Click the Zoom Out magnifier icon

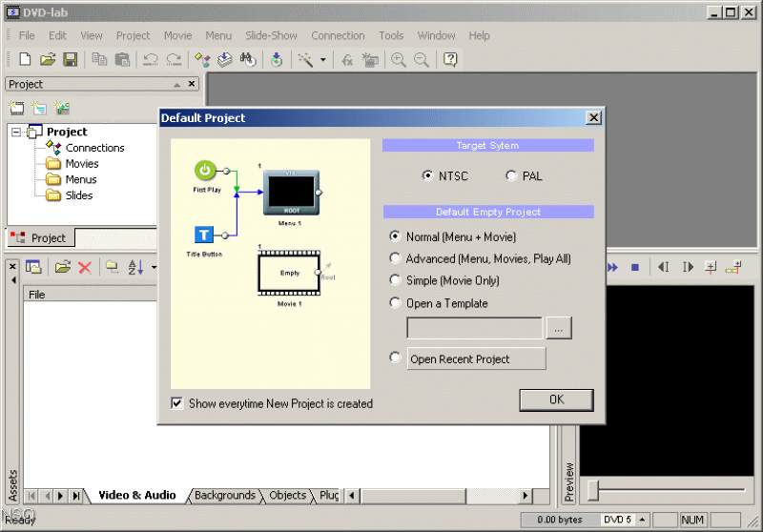[422, 59]
